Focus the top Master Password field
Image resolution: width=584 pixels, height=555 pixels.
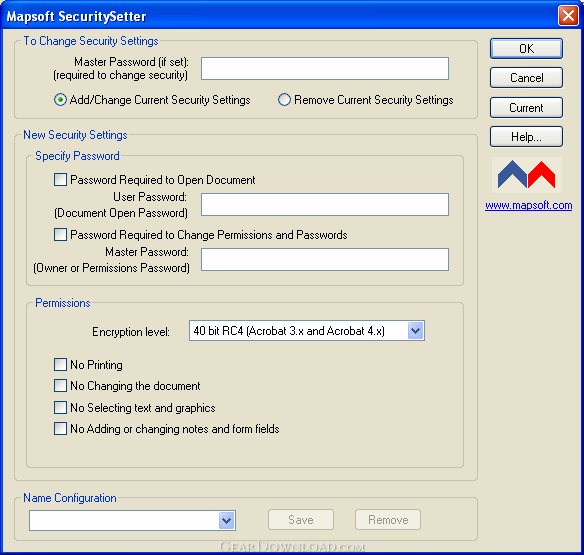325,69
